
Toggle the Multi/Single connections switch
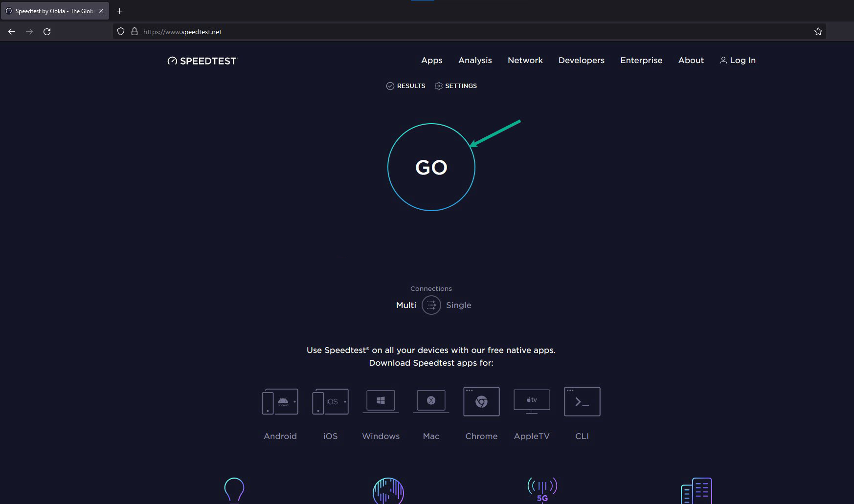click(431, 305)
